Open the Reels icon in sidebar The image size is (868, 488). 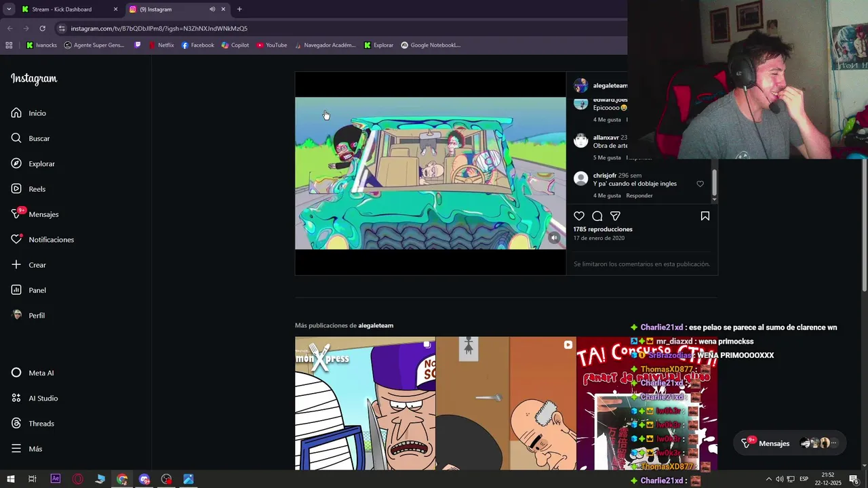(16, 188)
